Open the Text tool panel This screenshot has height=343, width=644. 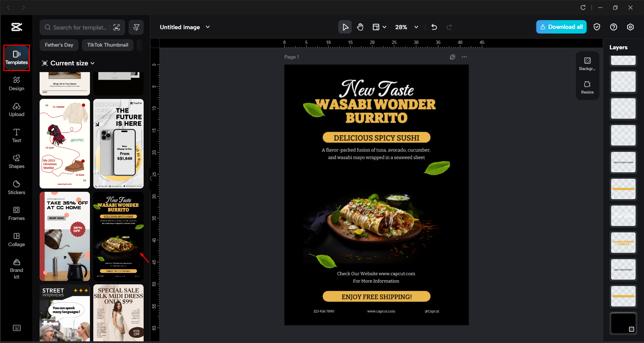coord(16,135)
